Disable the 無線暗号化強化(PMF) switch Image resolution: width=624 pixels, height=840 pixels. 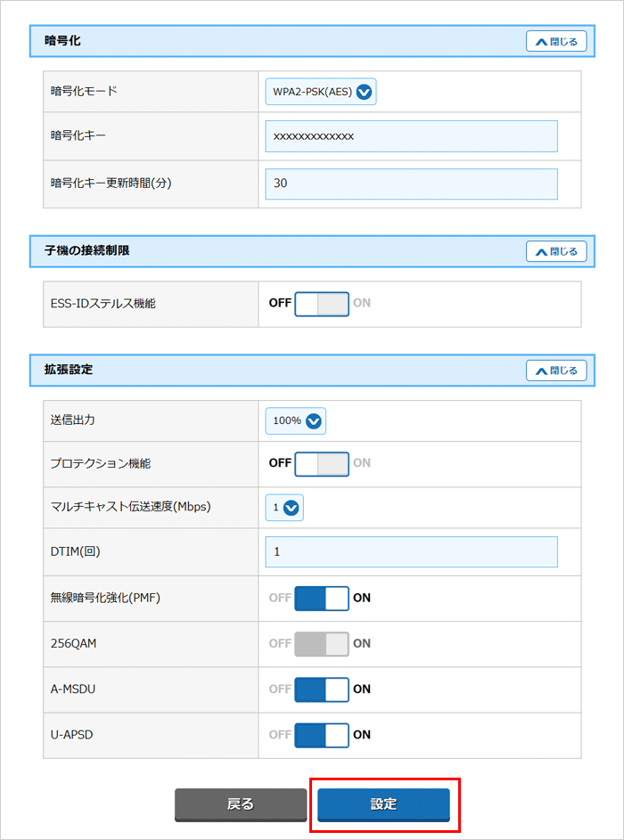pos(321,599)
